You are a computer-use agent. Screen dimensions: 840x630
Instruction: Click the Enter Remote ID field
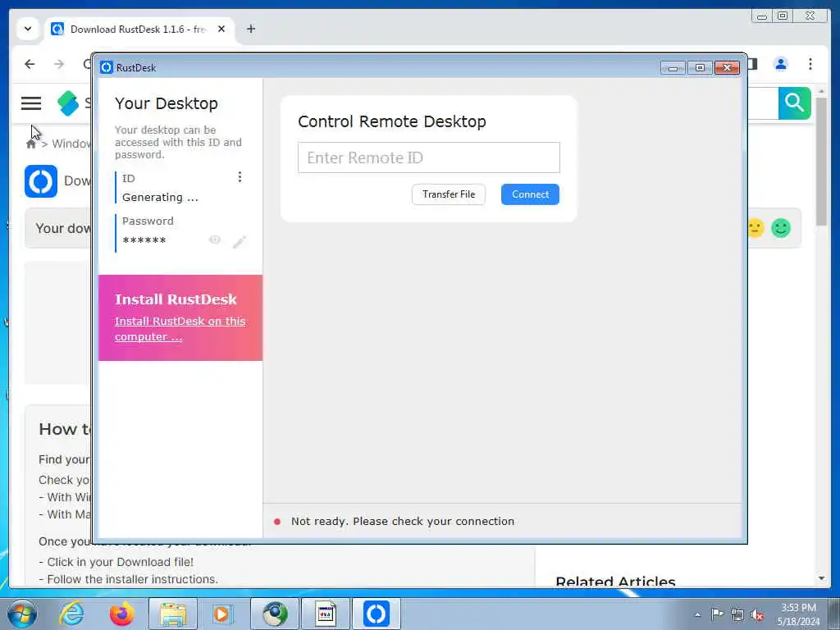(x=428, y=157)
